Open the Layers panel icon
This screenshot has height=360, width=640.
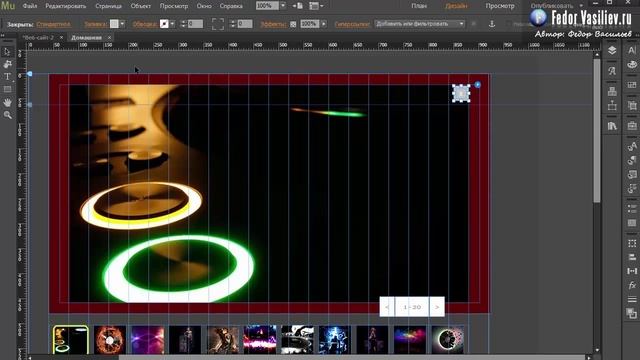[x=612, y=50]
